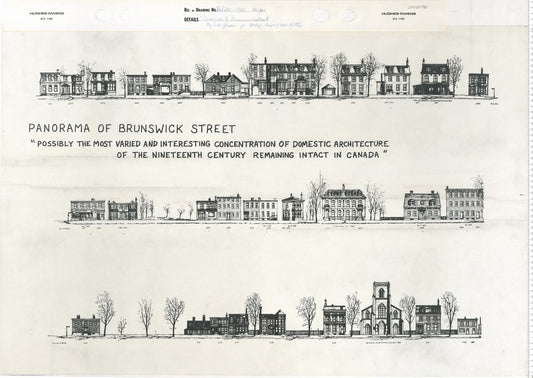Click the church tower in the bottom panorama

point(381,308)
